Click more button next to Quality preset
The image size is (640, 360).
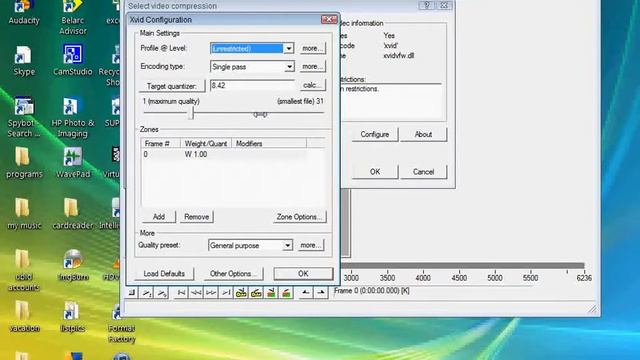point(311,245)
